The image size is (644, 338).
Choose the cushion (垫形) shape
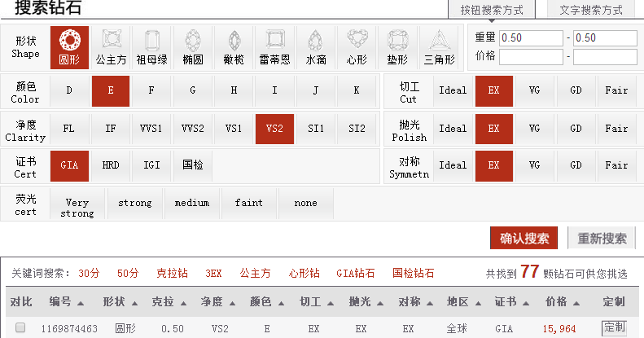coord(397,46)
